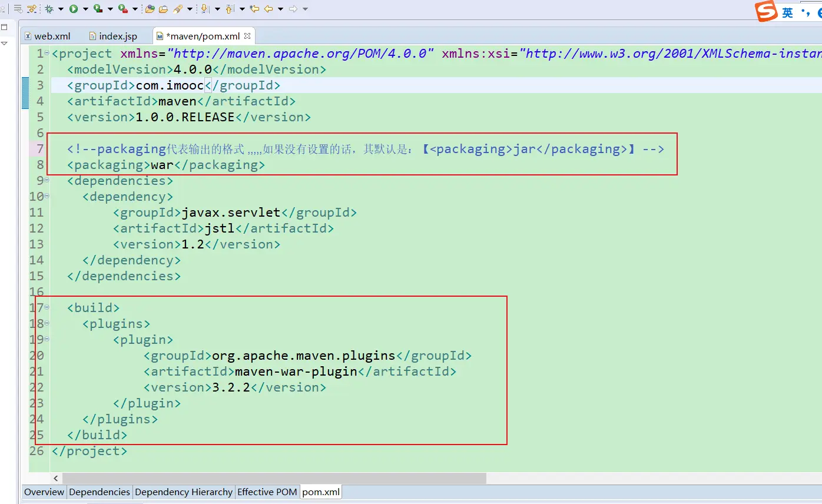822x504 pixels.
Task: Click the Open Task folder icon
Action: point(163,9)
